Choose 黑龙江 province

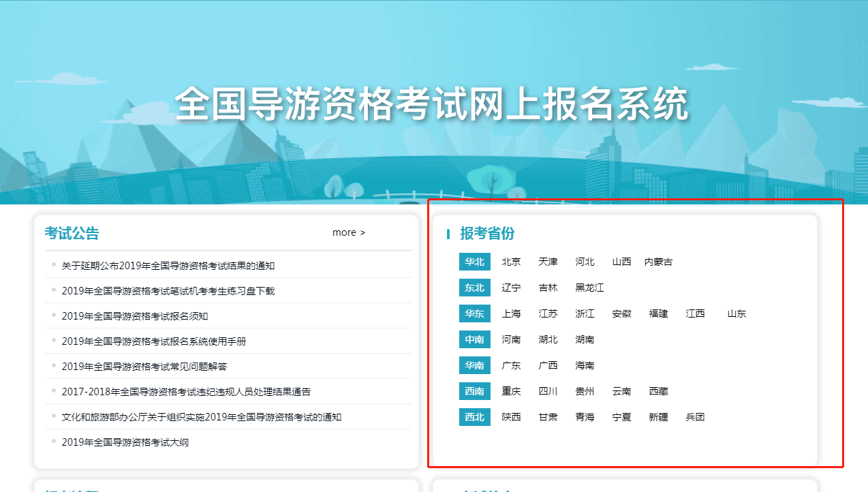[589, 288]
